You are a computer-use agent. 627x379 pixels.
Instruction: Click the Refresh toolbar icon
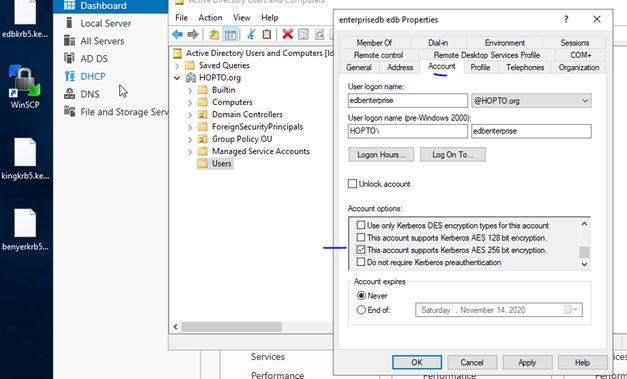pos(319,34)
